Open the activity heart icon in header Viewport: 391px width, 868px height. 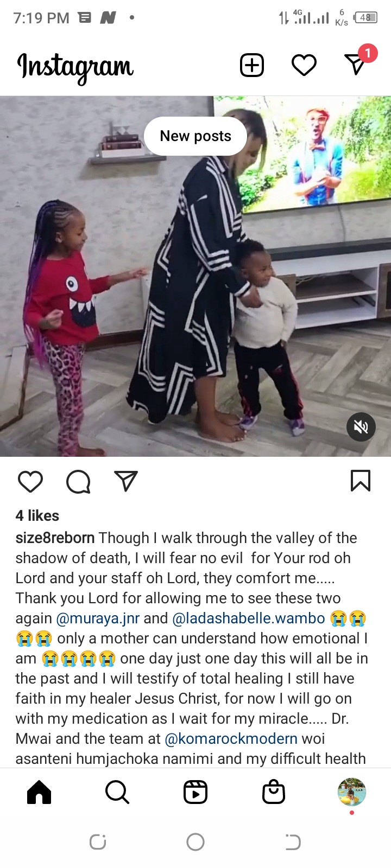[x=304, y=66]
